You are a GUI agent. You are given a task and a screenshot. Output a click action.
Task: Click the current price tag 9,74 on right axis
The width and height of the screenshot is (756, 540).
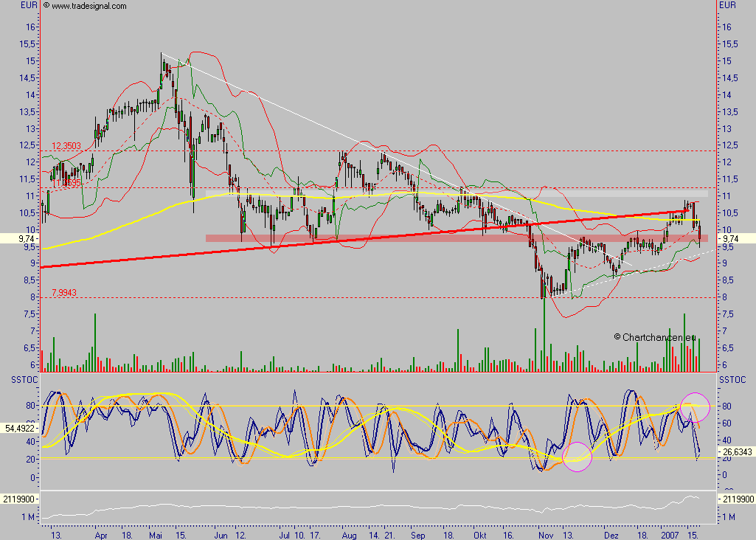[735, 238]
